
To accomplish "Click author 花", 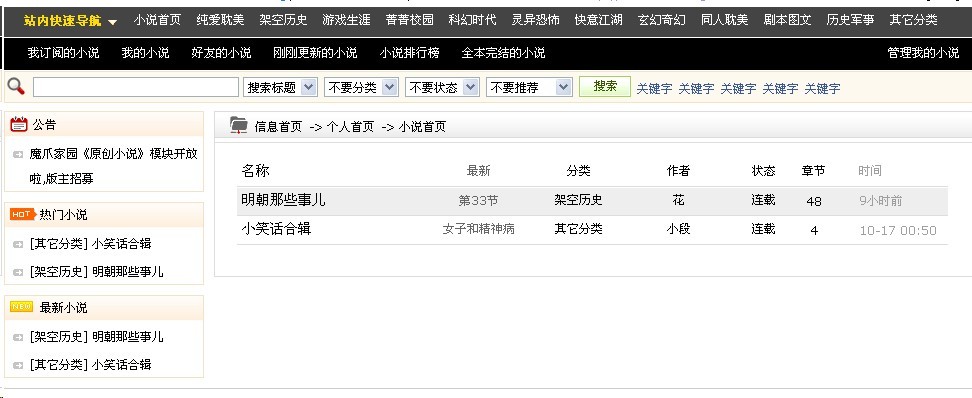I will pos(678,200).
